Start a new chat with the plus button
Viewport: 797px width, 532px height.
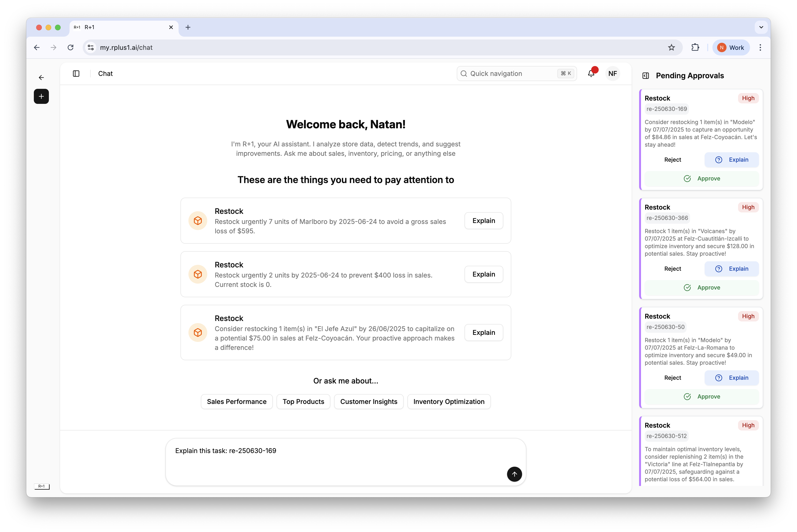point(41,96)
